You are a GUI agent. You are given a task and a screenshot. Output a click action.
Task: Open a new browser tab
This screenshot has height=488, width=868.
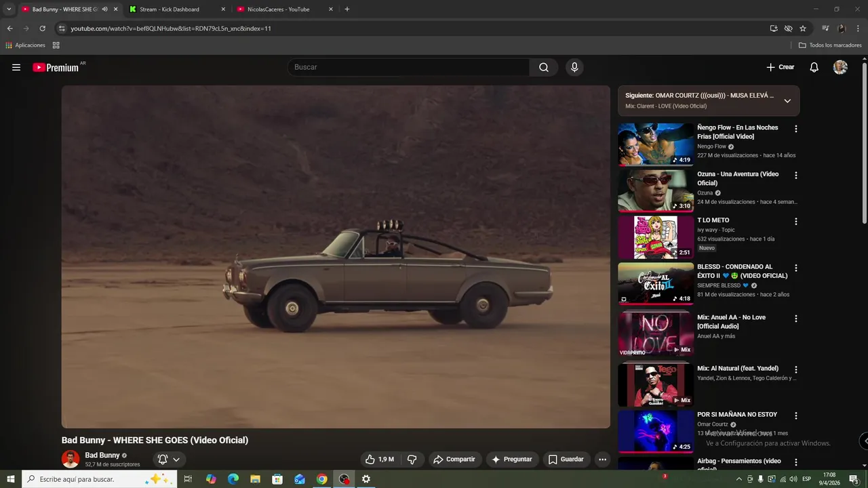pos(347,9)
